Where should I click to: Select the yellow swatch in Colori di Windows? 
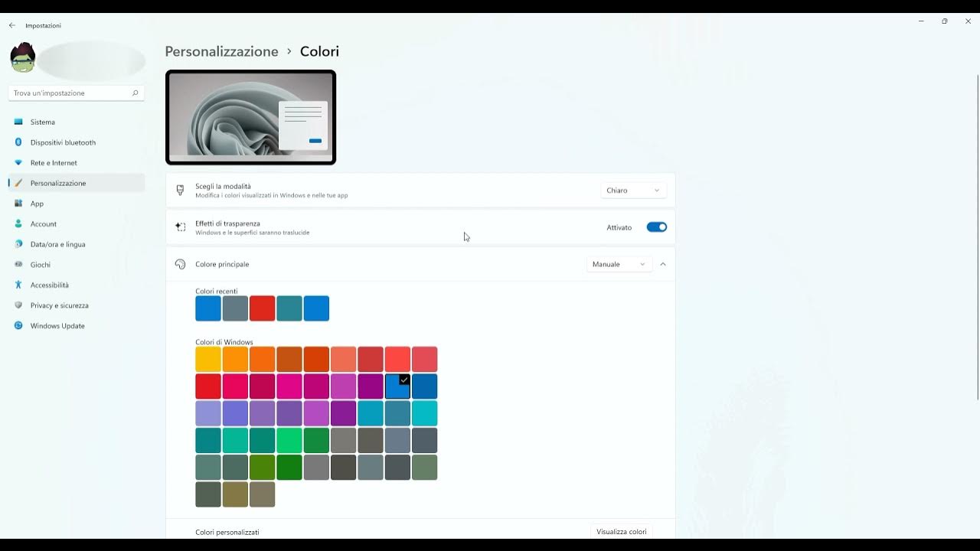(207, 359)
